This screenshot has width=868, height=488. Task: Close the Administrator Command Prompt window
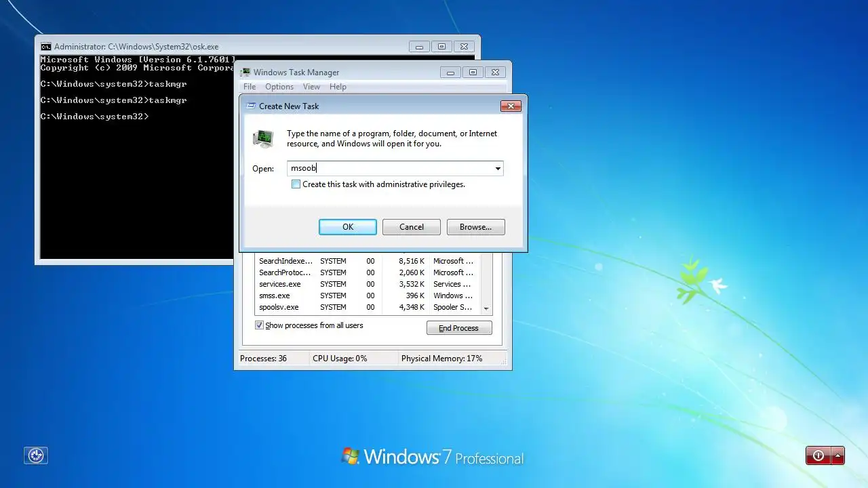pyautogui.click(x=464, y=47)
